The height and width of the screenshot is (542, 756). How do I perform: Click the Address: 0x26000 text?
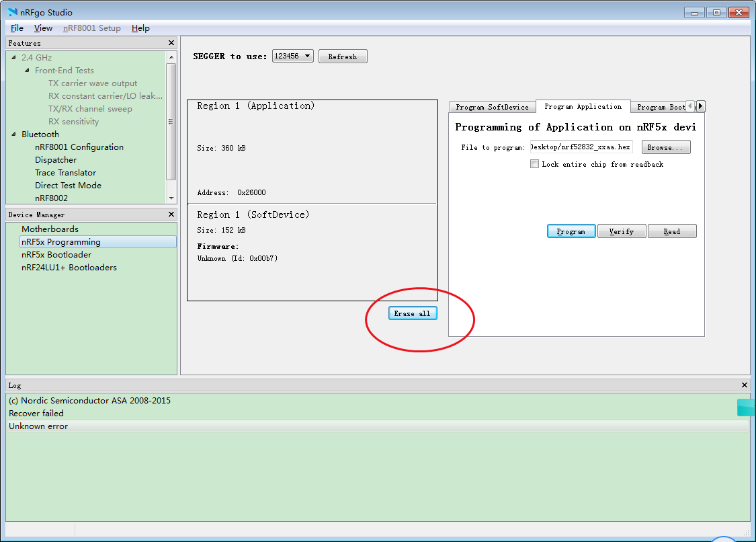(231, 192)
